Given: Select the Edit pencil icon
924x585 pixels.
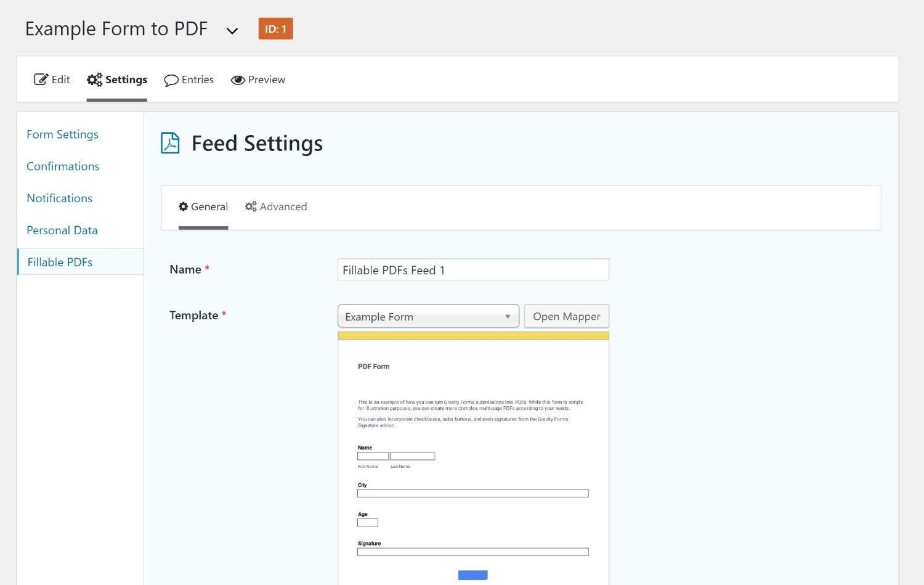Looking at the screenshot, I should pyautogui.click(x=41, y=79).
